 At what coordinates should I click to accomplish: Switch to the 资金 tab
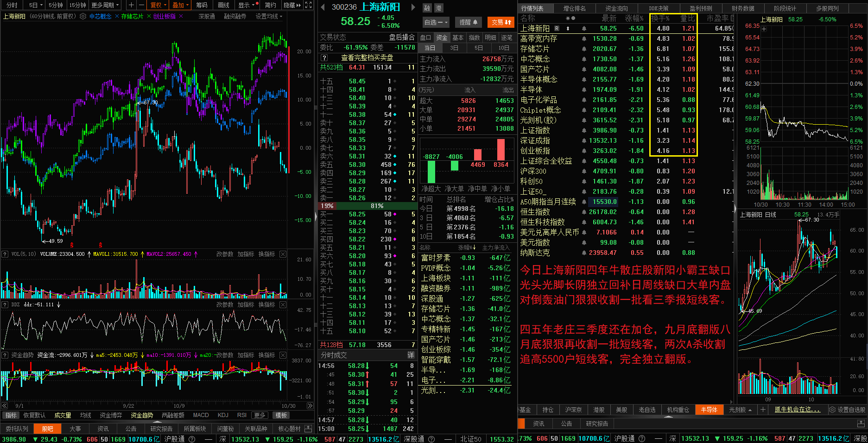coord(442,38)
